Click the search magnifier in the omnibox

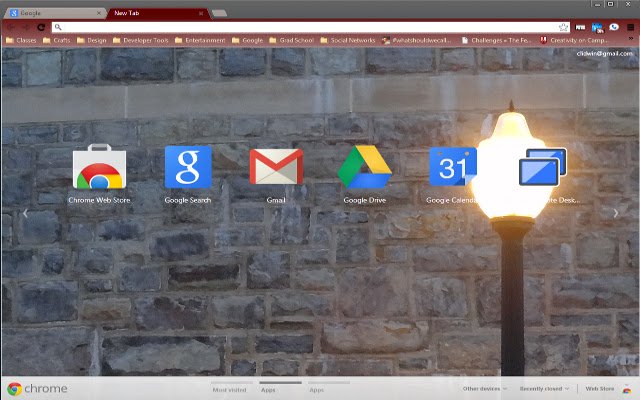tap(58, 27)
